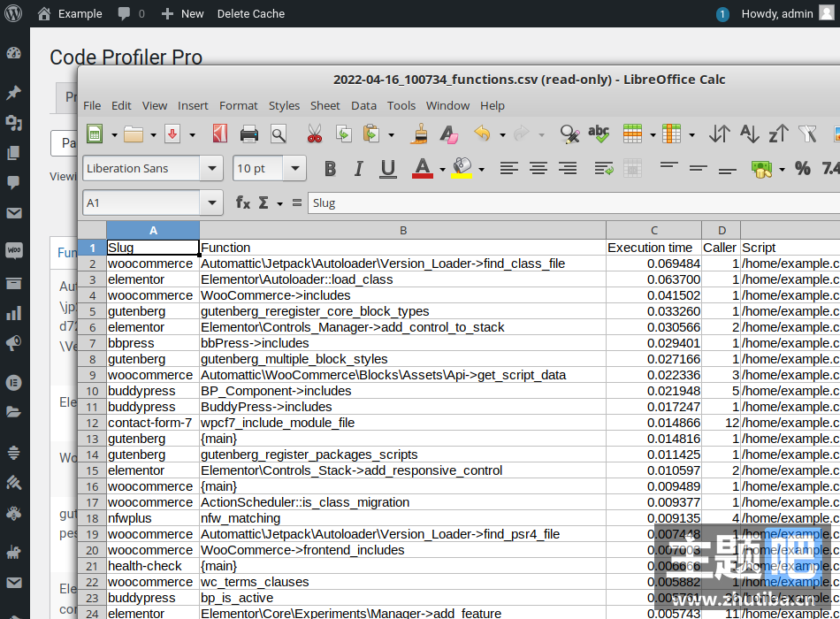Expand the Save options arrow

tap(193, 135)
